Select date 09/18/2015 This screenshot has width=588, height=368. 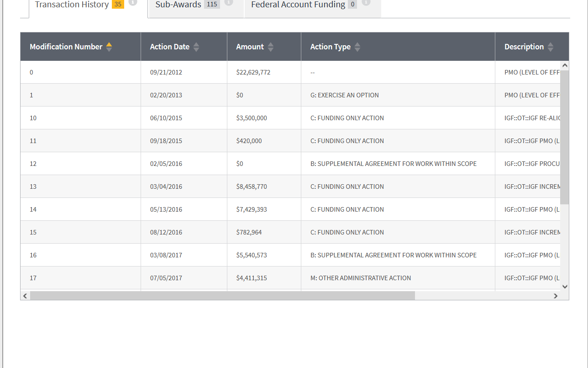(x=166, y=141)
